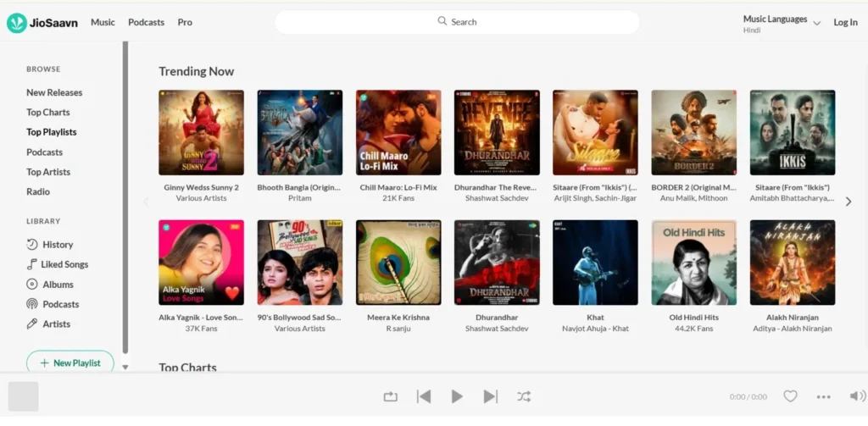868x426 pixels.
Task: Create a New Playlist
Action: pos(70,363)
